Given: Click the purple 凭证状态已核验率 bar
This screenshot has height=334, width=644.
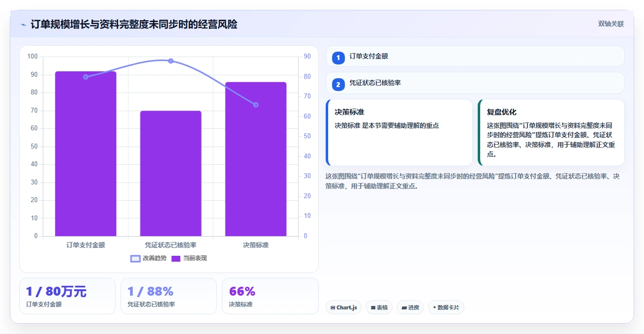Looking at the screenshot, I should coord(171,174).
